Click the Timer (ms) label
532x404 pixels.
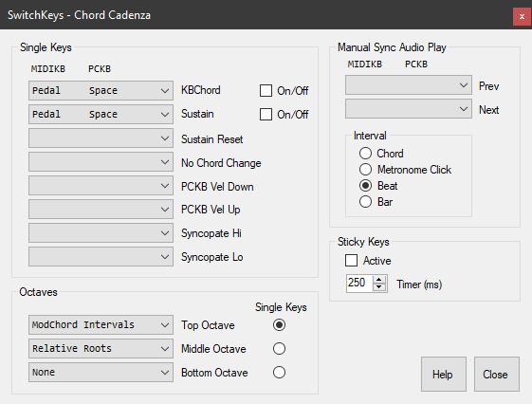[419, 285]
